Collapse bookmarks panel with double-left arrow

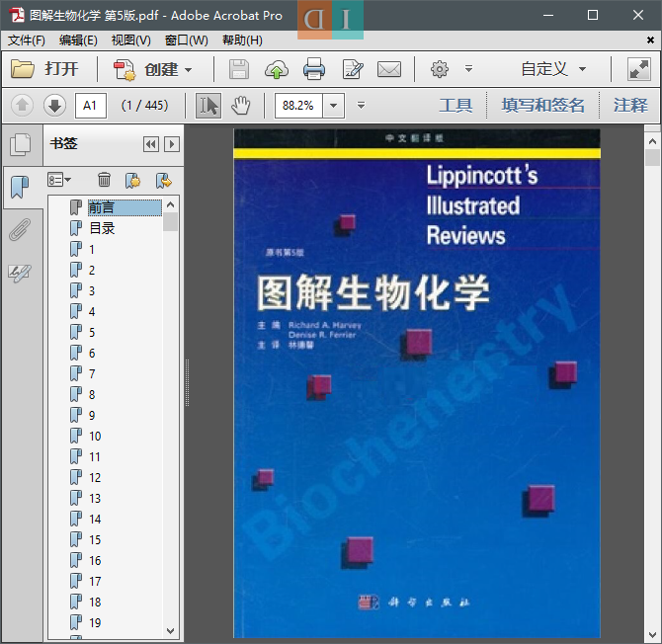(151, 144)
